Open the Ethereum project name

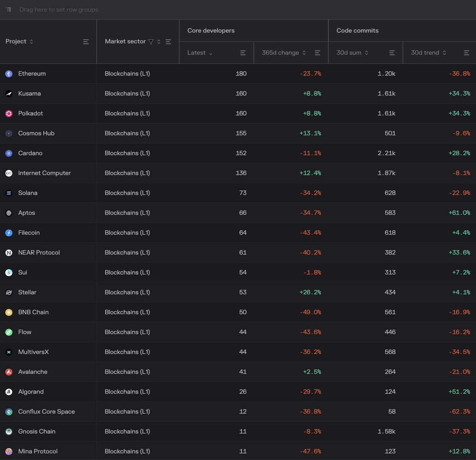(32, 74)
